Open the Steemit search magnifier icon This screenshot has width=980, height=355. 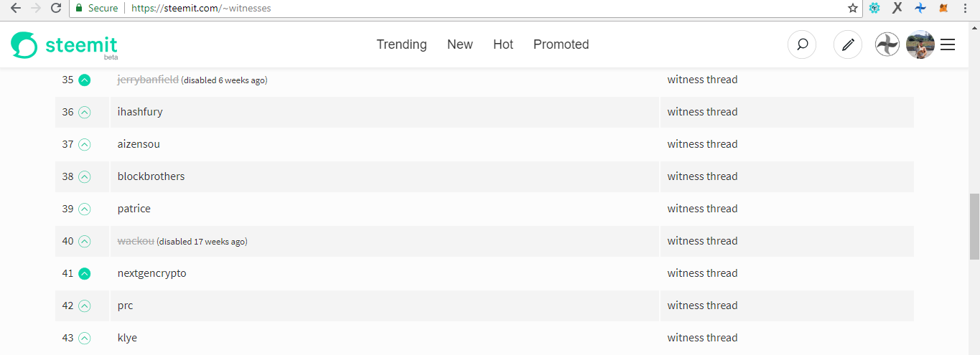click(802, 44)
